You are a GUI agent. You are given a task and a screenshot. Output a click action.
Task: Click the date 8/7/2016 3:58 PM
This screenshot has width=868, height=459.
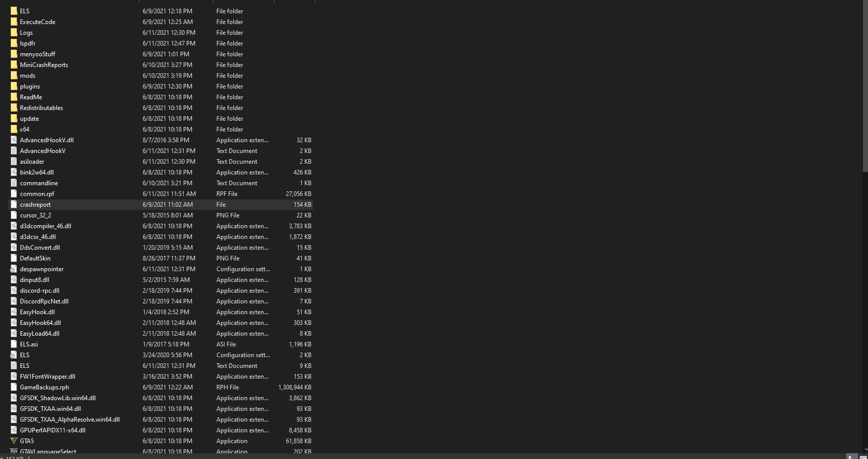point(166,140)
